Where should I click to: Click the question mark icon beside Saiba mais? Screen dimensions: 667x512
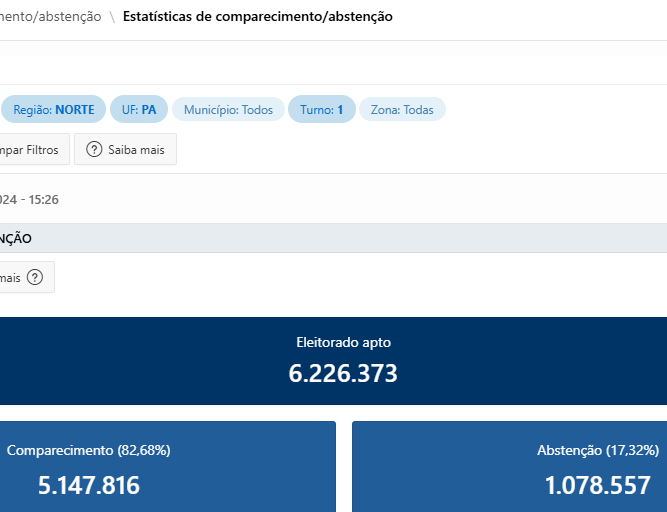94,150
